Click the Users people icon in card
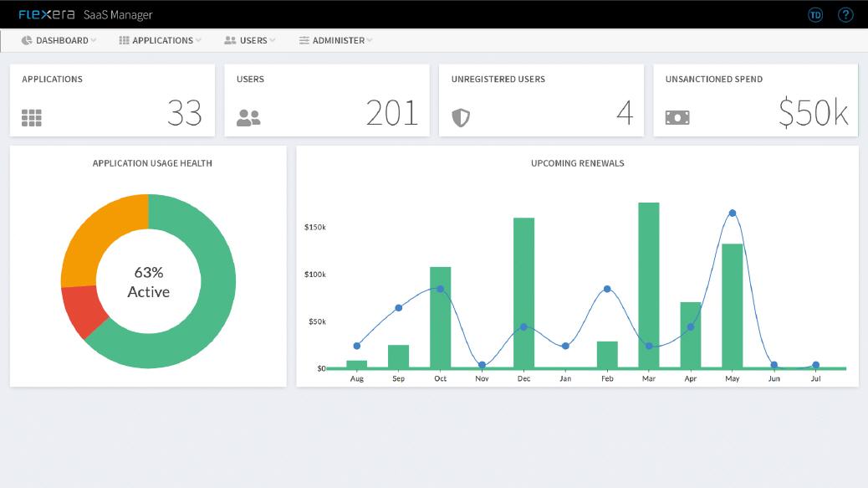The width and height of the screenshot is (868, 488). pos(248,118)
